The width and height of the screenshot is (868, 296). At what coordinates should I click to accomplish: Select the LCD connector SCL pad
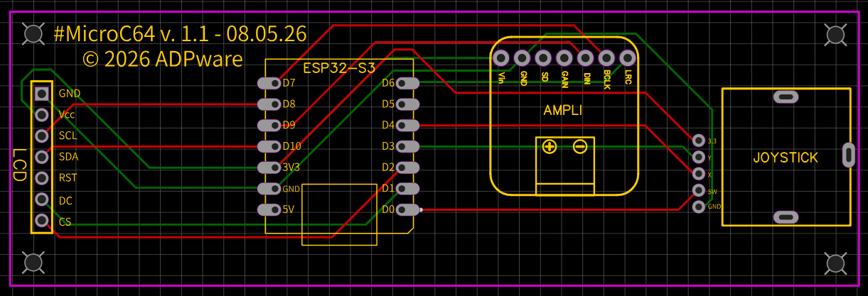[42, 136]
